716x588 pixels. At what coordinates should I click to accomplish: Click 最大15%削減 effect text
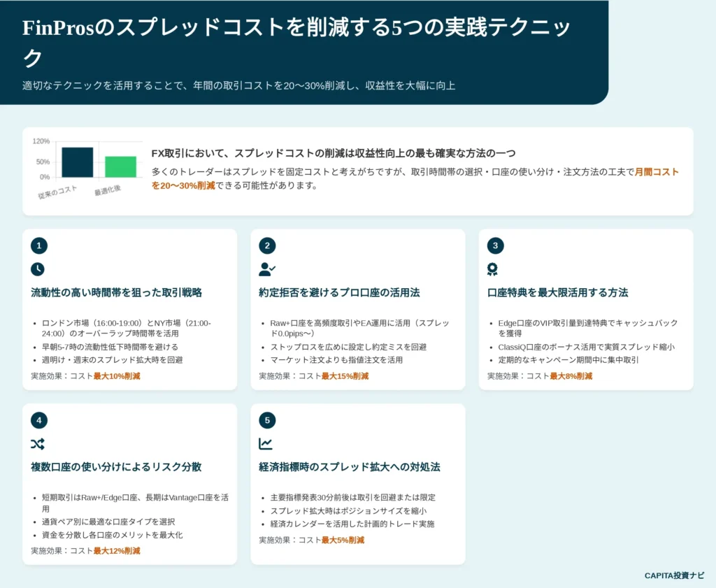coord(345,376)
